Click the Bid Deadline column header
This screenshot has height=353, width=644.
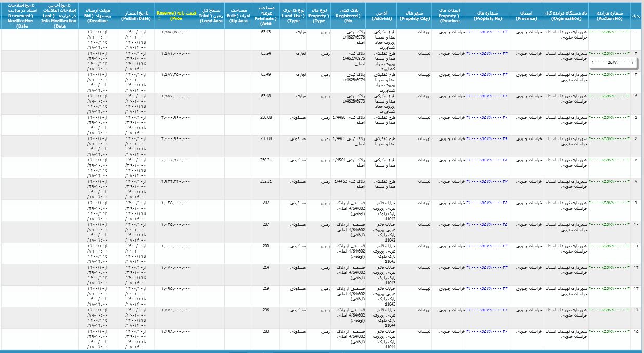pos(98,15)
